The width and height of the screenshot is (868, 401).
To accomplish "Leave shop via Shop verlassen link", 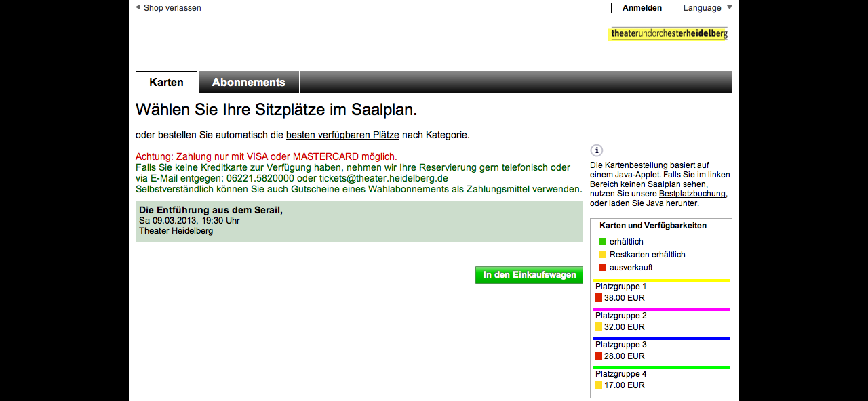I will tap(172, 8).
